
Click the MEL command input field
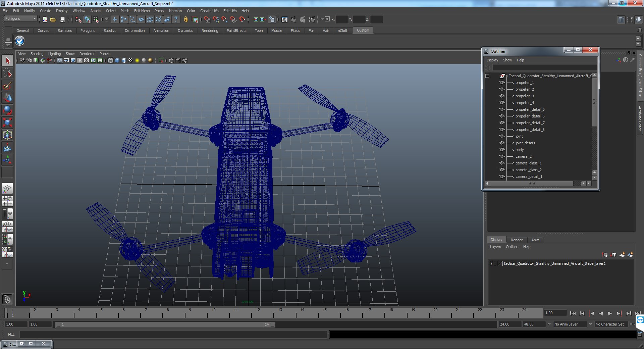tap(173, 334)
